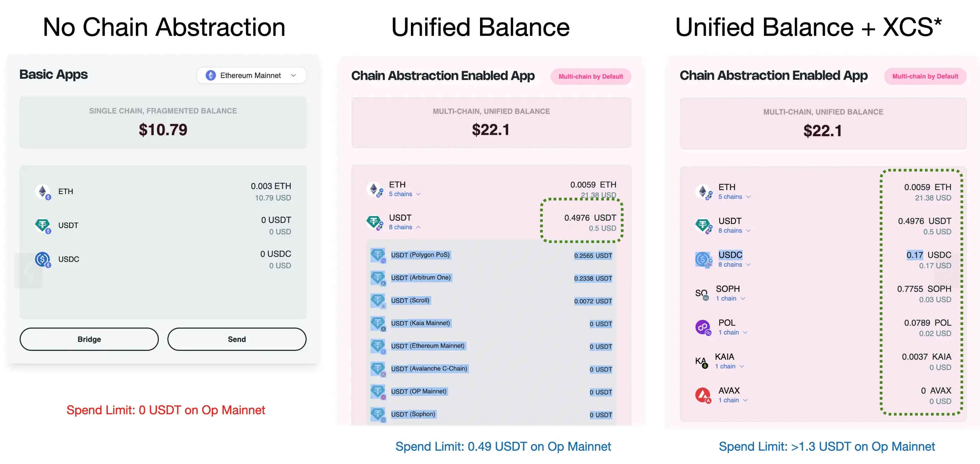The height and width of the screenshot is (464, 980).
Task: Expand KAIA 1 chain breakdown
Action: 729,366
